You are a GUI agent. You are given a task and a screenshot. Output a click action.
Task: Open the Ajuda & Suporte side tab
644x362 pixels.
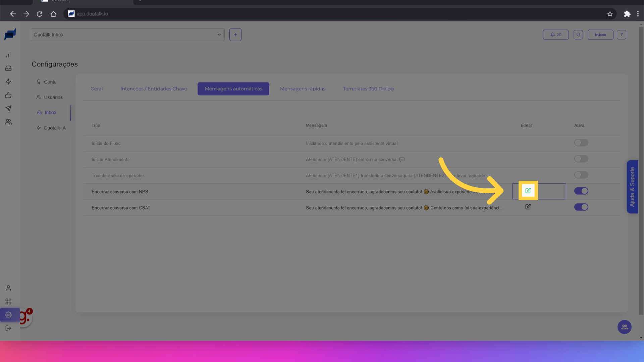(632, 187)
